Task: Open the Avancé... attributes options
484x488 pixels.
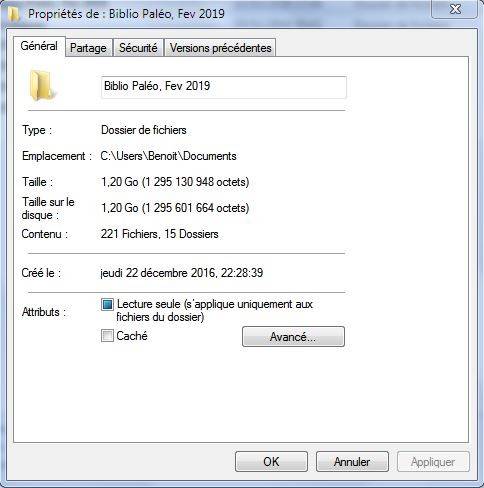Action: click(293, 337)
